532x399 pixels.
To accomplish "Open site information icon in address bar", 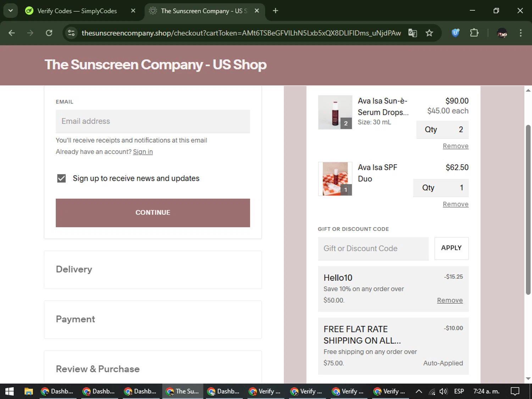I will [x=71, y=33].
